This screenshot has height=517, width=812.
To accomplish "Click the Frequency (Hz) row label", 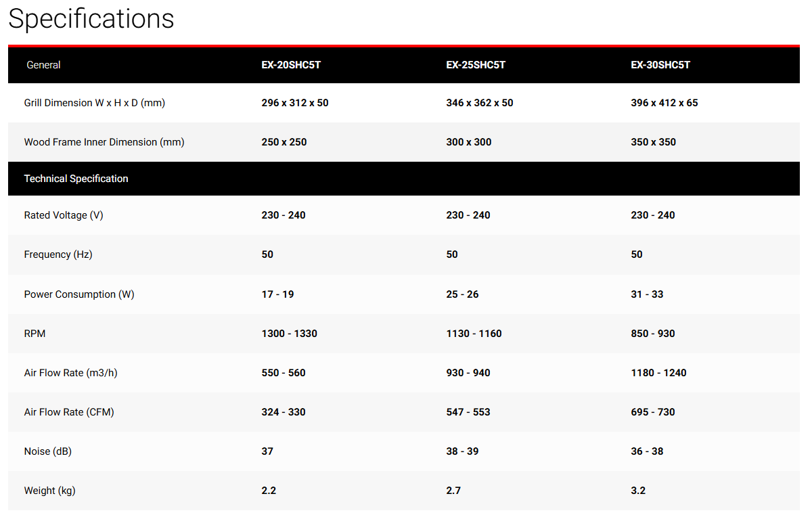I will pos(58,254).
